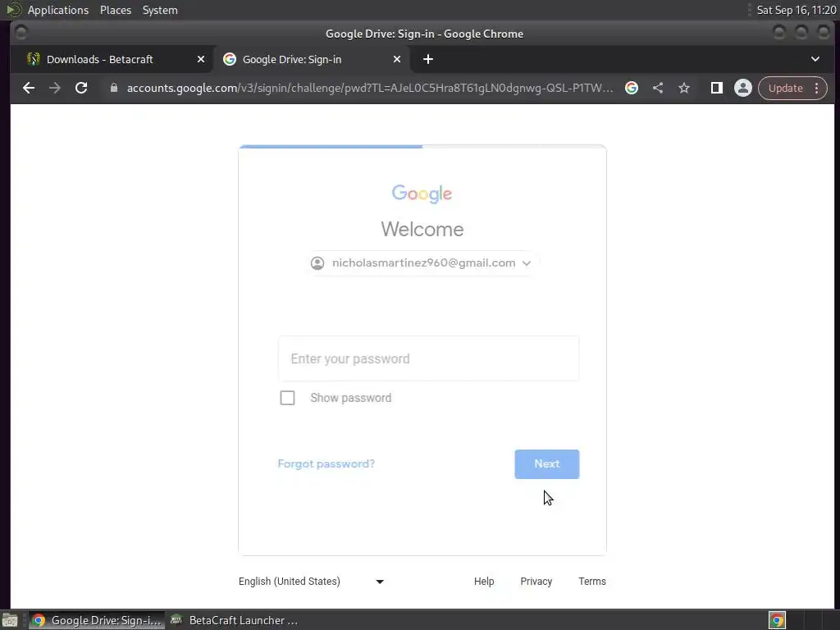
Task: Go back to the previous page
Action: tap(29, 88)
